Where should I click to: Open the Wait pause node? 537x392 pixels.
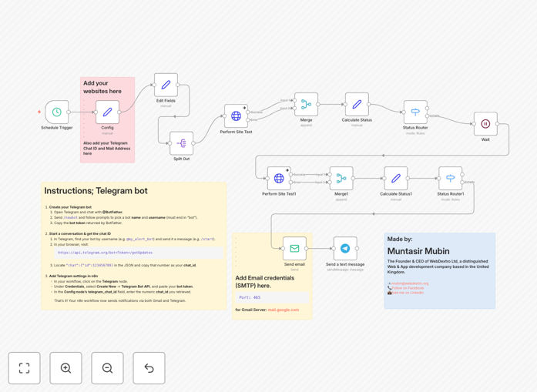[x=485, y=123]
